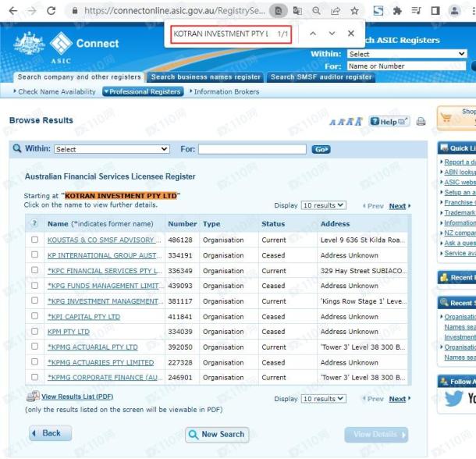Click the find bar text field
This screenshot has width=476, height=459.
tap(221, 34)
